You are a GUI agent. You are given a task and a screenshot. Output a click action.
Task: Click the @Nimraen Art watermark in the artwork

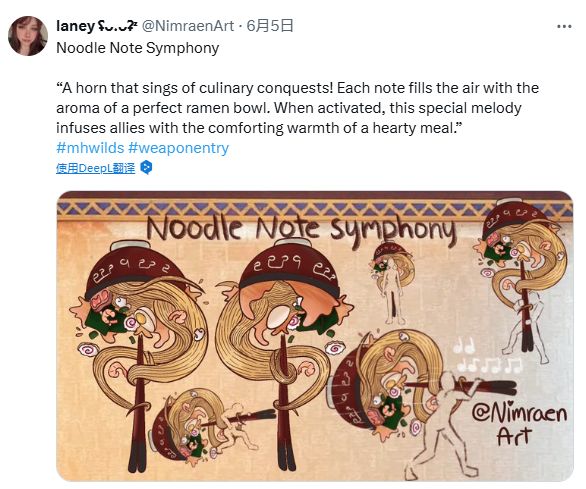(x=519, y=423)
